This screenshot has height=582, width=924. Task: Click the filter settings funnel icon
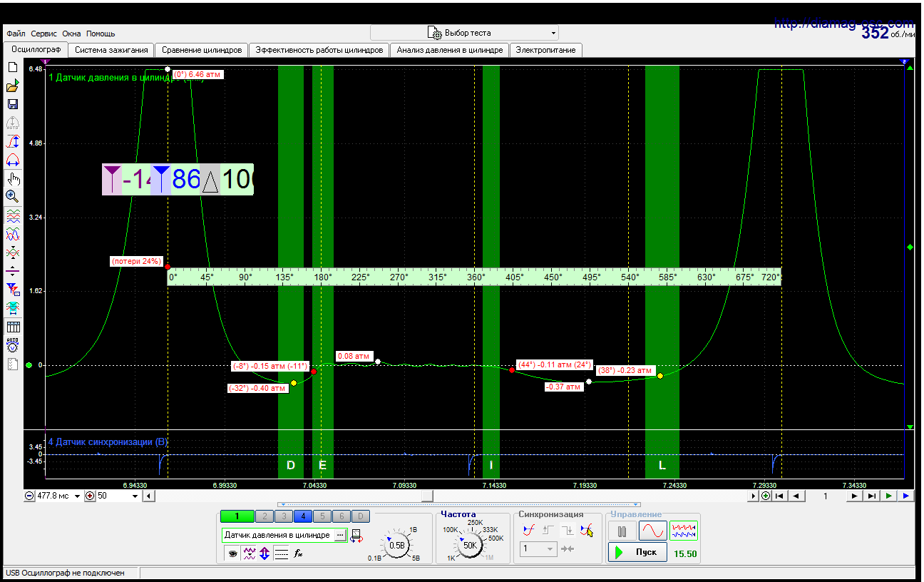12,290
